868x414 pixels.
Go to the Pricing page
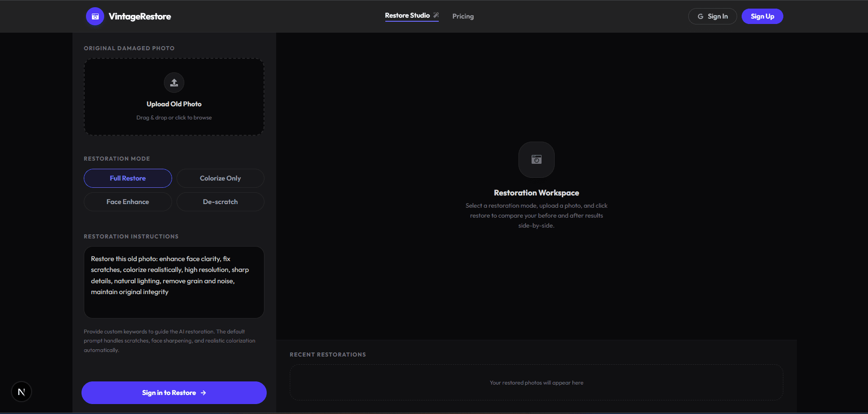point(463,16)
